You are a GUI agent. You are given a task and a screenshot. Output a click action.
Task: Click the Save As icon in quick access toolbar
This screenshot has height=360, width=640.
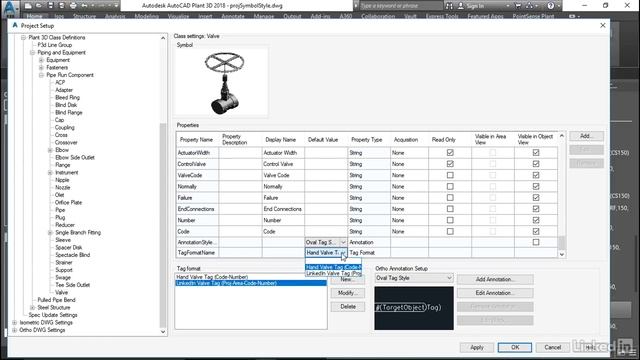62,6
